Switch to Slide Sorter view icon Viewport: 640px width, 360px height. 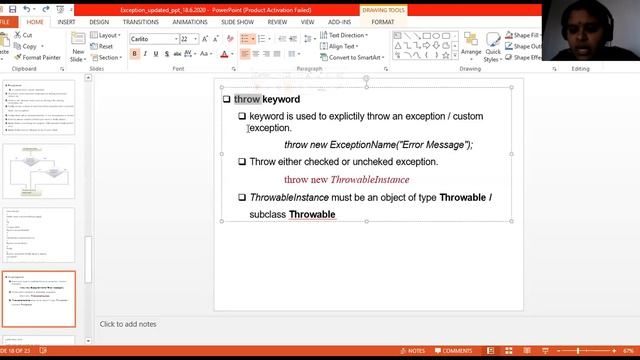(x=509, y=351)
